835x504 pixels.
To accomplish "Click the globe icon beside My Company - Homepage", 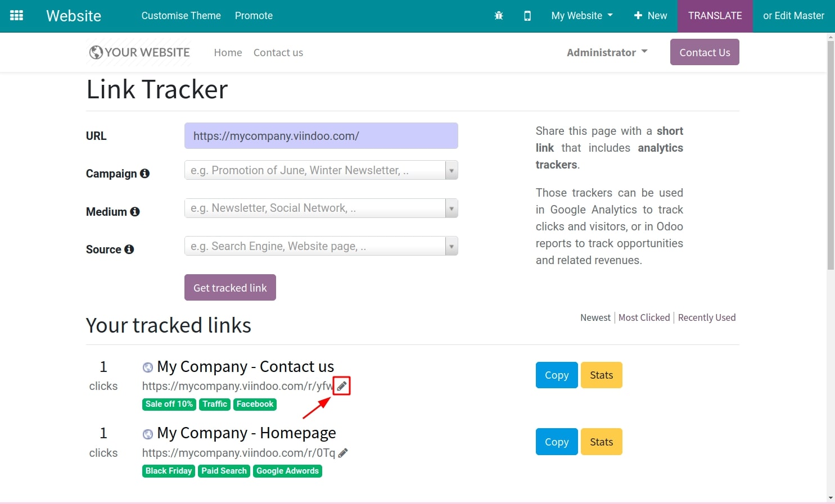I will tap(147, 434).
